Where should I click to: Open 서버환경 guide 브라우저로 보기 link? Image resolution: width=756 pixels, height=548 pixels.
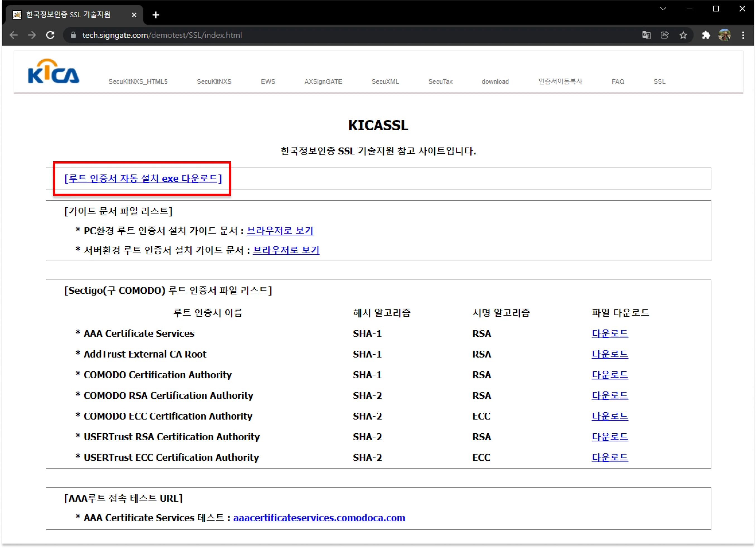pyautogui.click(x=286, y=250)
